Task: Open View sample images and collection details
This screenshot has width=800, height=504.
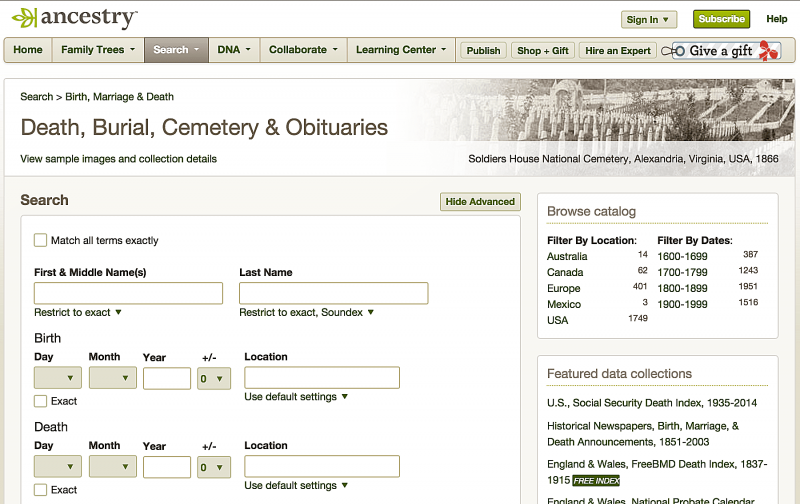Action: point(118,159)
